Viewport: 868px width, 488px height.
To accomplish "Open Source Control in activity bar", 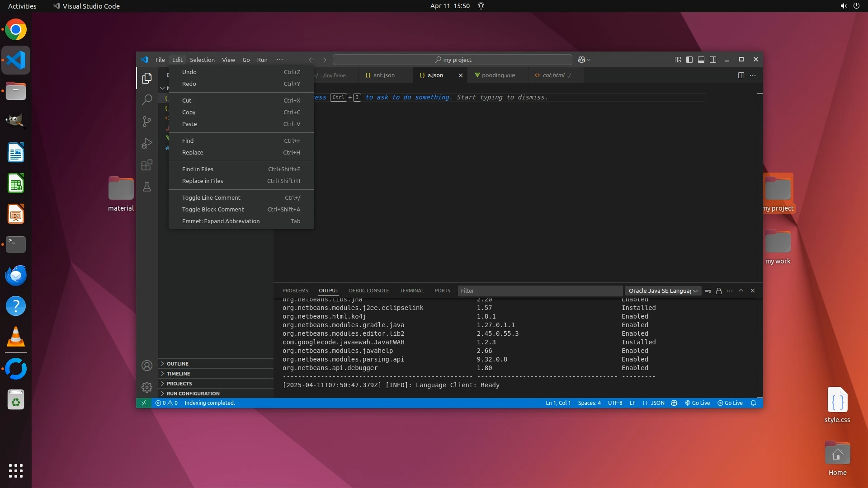I will point(147,121).
